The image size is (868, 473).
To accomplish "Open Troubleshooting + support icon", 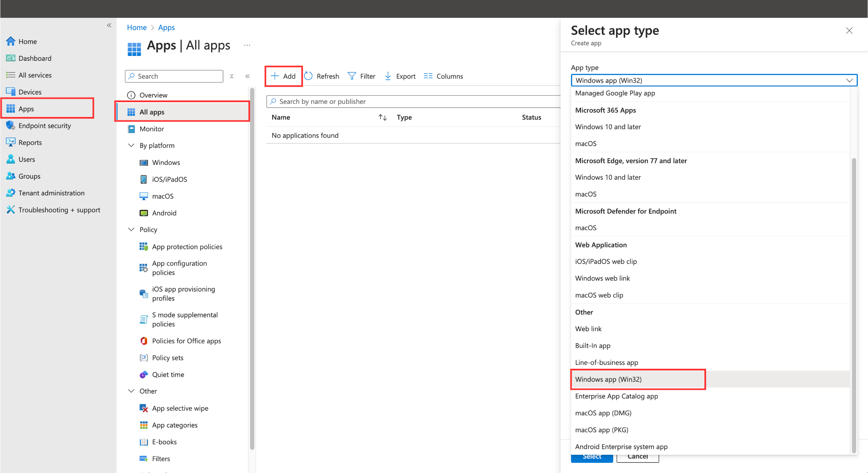I will tap(11, 210).
